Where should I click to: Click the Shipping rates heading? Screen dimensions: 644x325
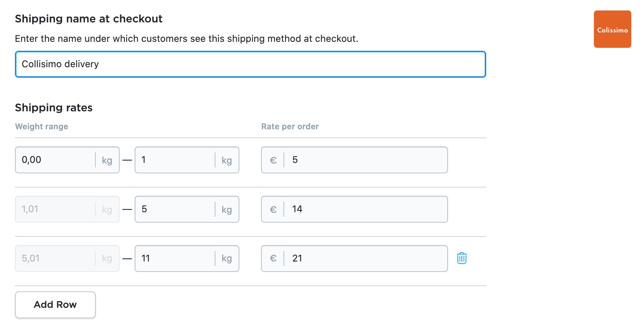point(53,108)
